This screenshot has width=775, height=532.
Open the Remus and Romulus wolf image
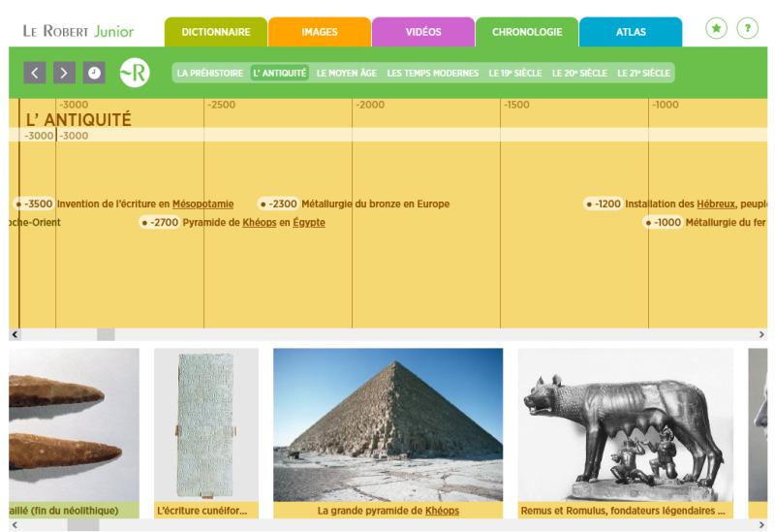625,424
